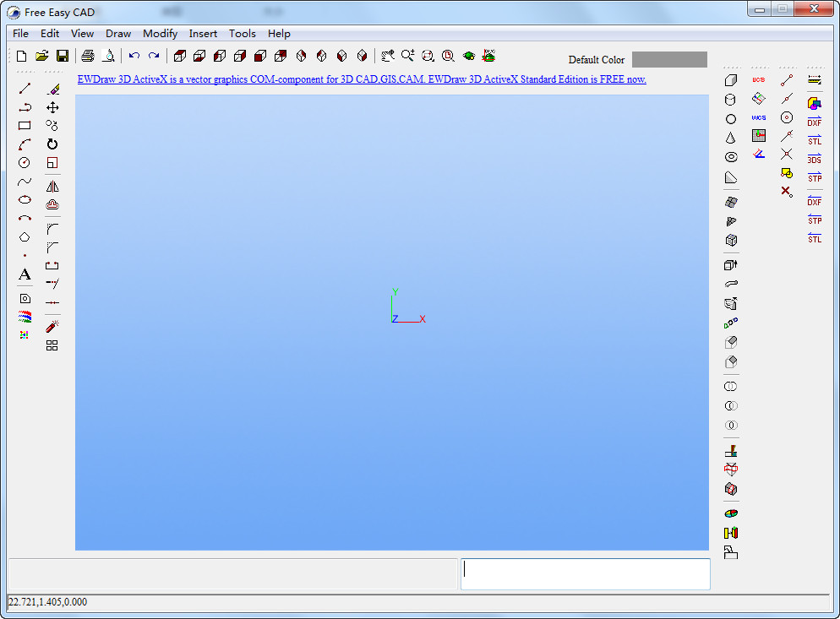Activate the Move tool
This screenshot has width=840, height=619.
[52, 107]
